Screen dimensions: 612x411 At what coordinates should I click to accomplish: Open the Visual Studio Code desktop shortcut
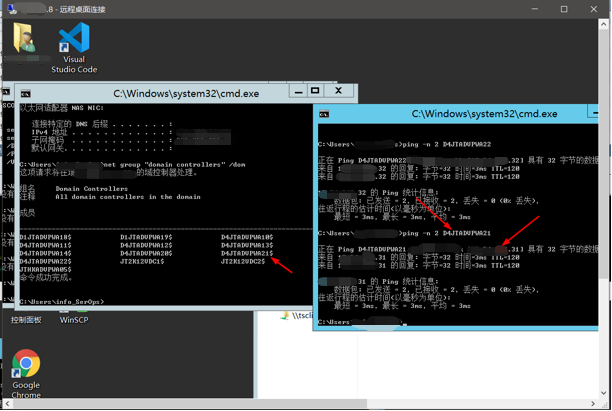coord(74,44)
